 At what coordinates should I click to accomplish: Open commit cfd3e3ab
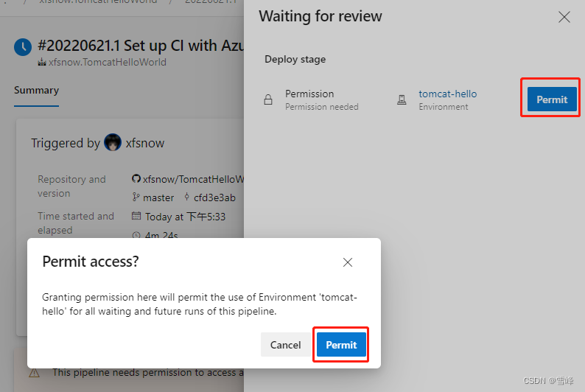[214, 197]
